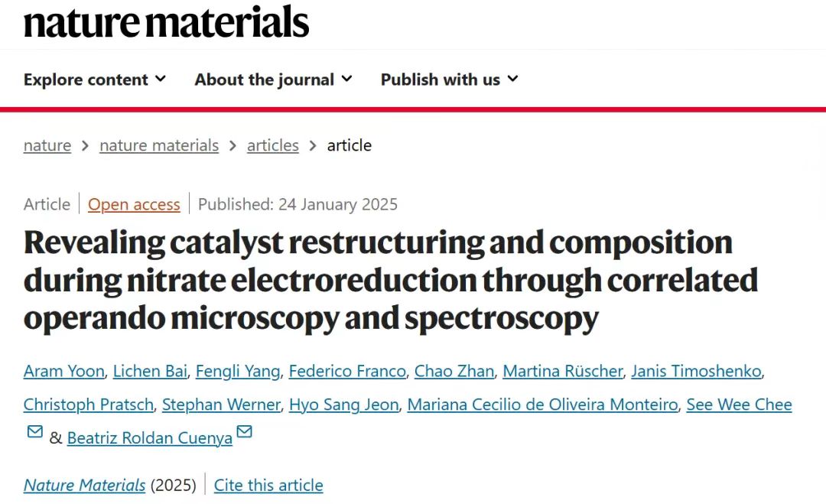
Task: Navigate to articles breadcrumb
Action: 273,145
